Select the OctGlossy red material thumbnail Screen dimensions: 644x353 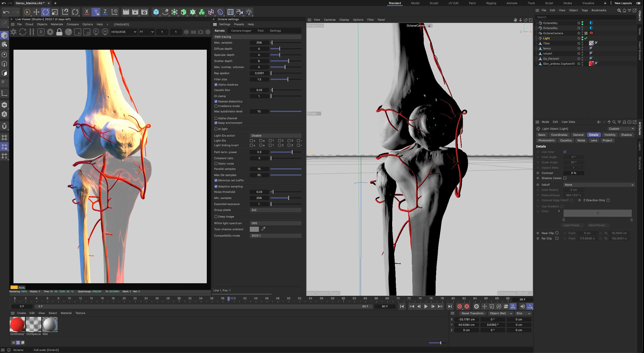(17, 324)
